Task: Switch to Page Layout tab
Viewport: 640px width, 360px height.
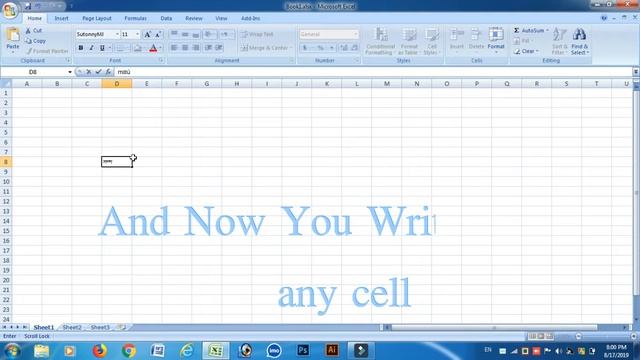Action: pyautogui.click(x=97, y=18)
